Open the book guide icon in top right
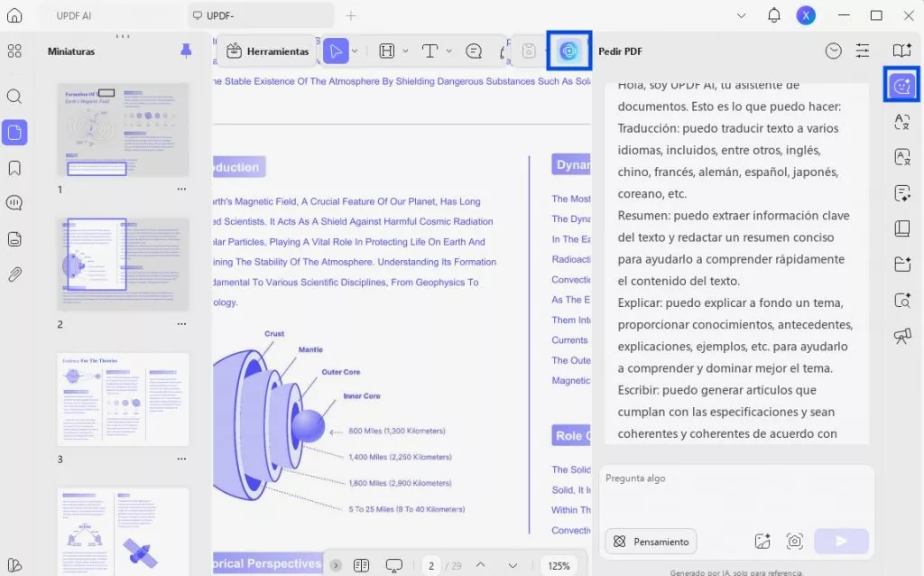Image resolution: width=924 pixels, height=576 pixels. click(x=901, y=51)
